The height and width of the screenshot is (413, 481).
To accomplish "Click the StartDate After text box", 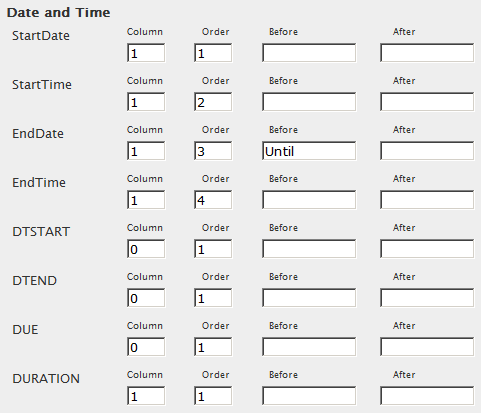I will pyautogui.click(x=427, y=53).
